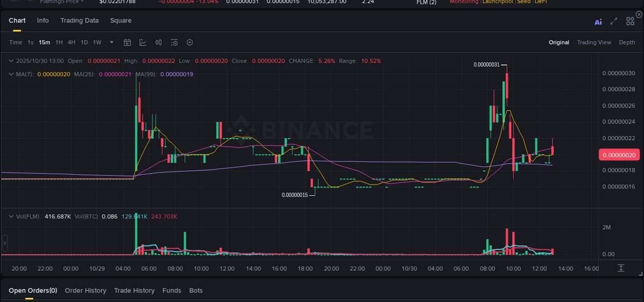Viewport: 644px width, 302px height.
Task: Select the 1D timeframe
Action: tap(84, 42)
